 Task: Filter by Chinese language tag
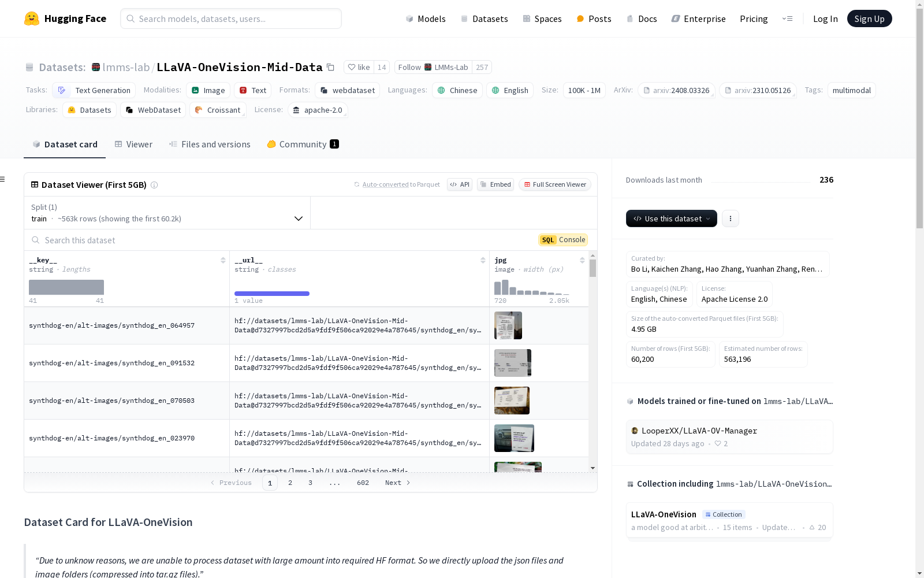click(x=457, y=90)
